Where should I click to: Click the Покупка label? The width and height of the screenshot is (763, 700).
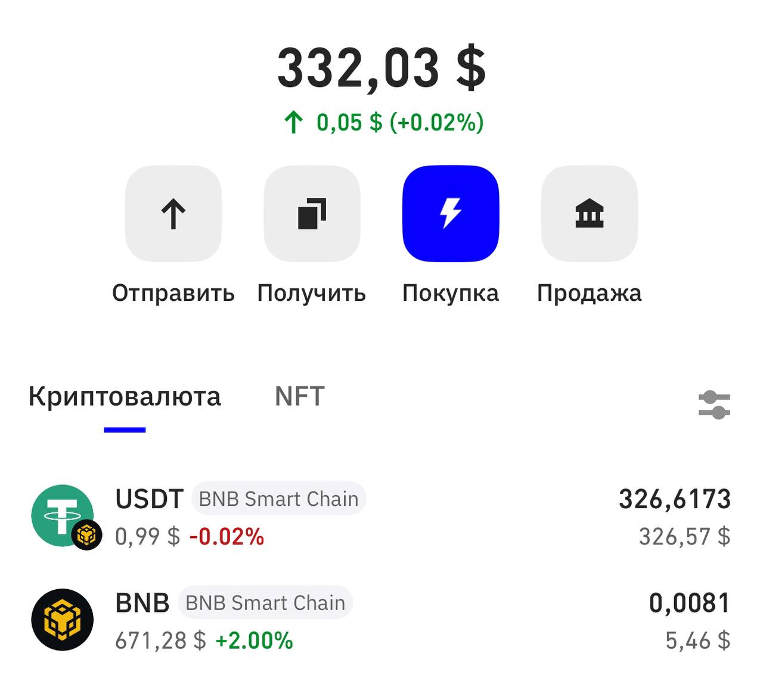[451, 293]
